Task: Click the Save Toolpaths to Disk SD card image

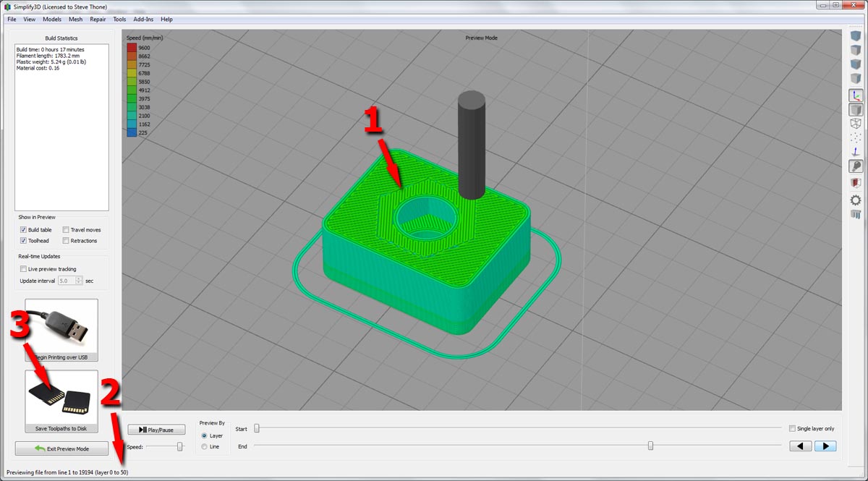Action: (61, 397)
